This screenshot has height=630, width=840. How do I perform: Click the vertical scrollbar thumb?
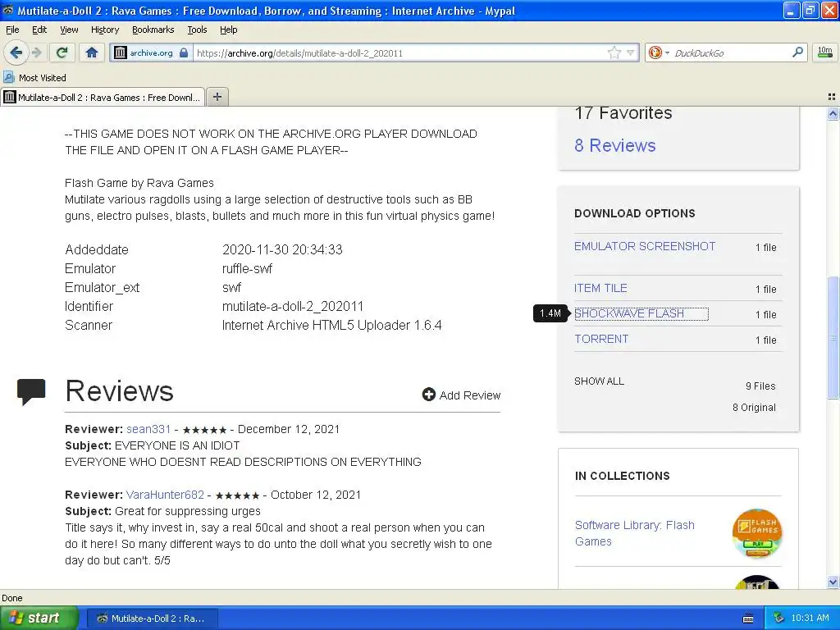pyautogui.click(x=833, y=337)
